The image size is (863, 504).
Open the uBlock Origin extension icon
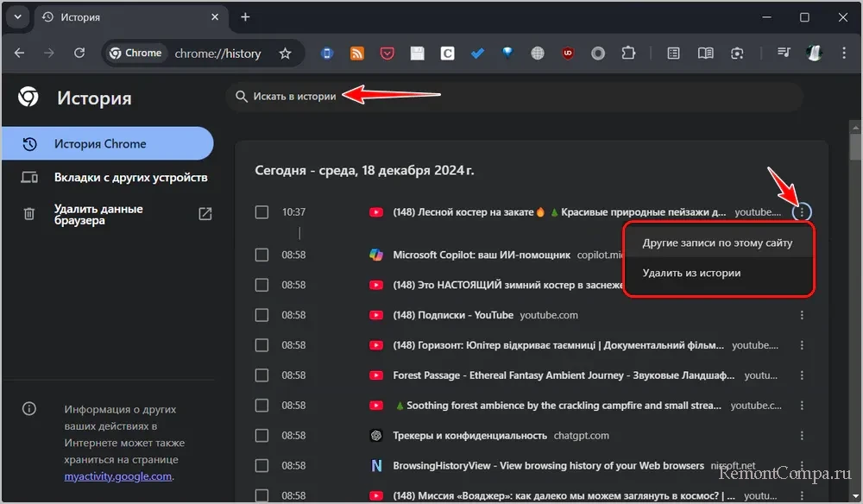click(x=568, y=54)
